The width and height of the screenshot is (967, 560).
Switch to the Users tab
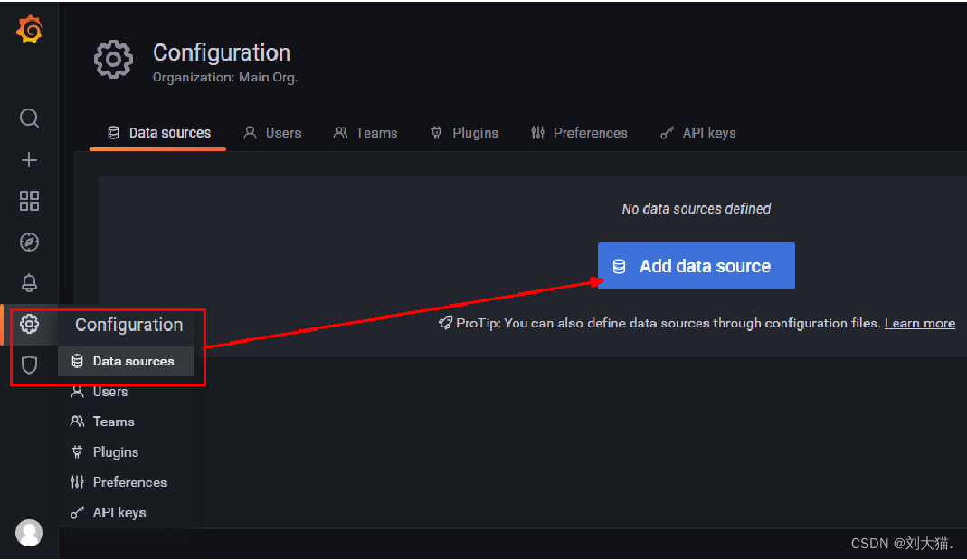tap(272, 133)
